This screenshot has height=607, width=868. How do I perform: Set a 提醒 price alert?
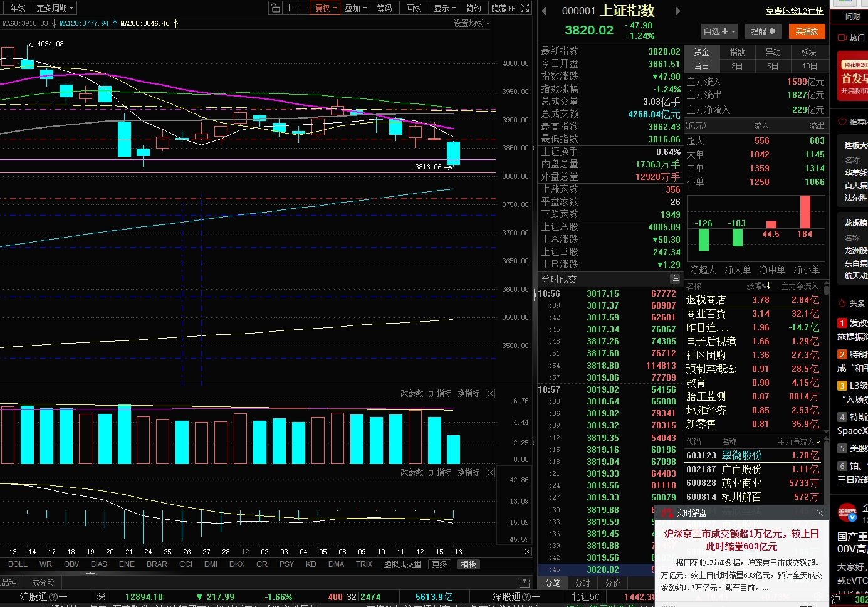tap(763, 31)
